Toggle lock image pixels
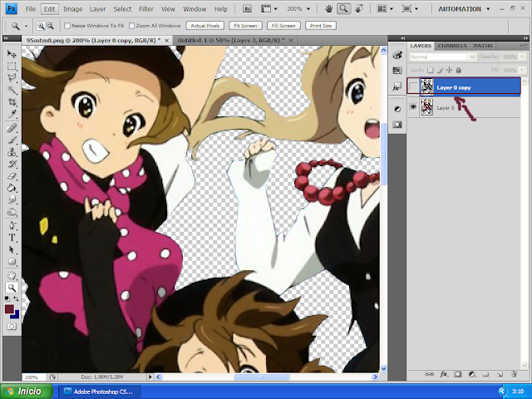 coord(440,70)
